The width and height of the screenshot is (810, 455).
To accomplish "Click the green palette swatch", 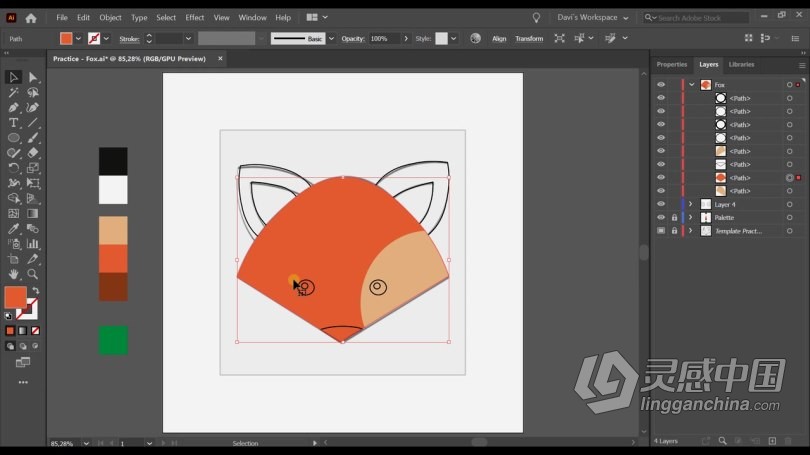I will (x=113, y=340).
